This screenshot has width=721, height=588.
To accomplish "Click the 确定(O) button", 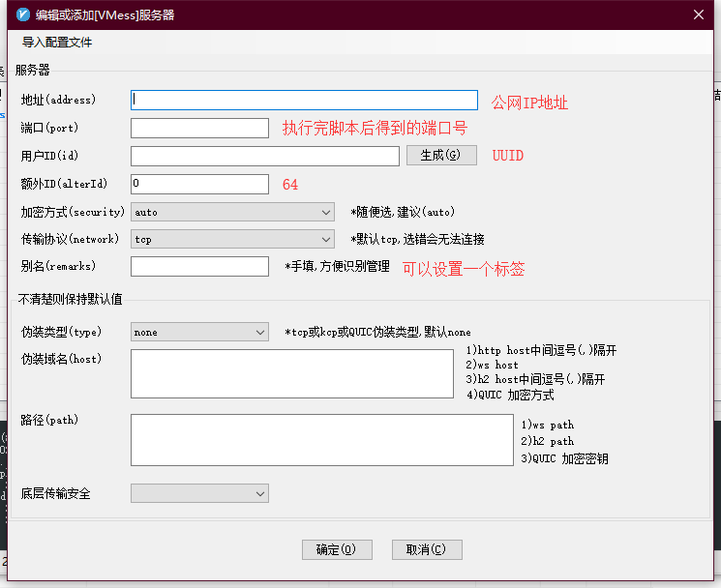I will click(337, 549).
